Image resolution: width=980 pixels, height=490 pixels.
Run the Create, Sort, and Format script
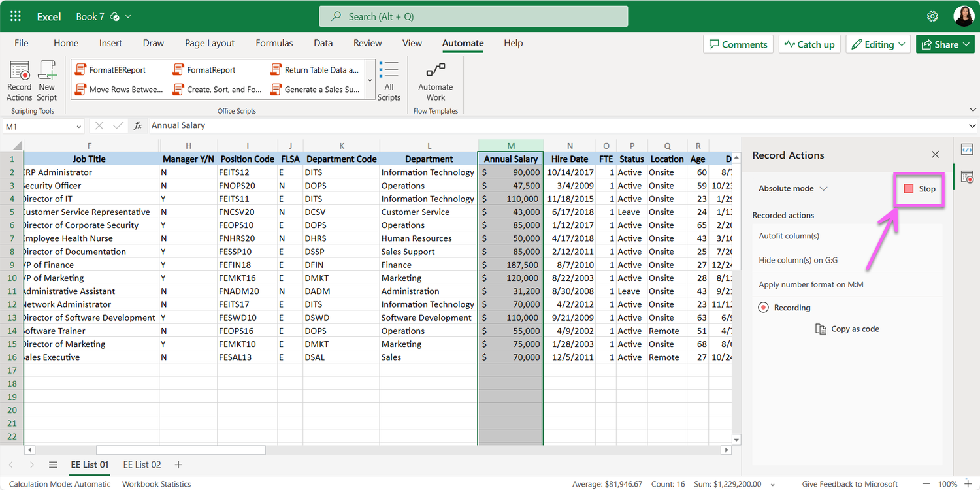click(217, 89)
